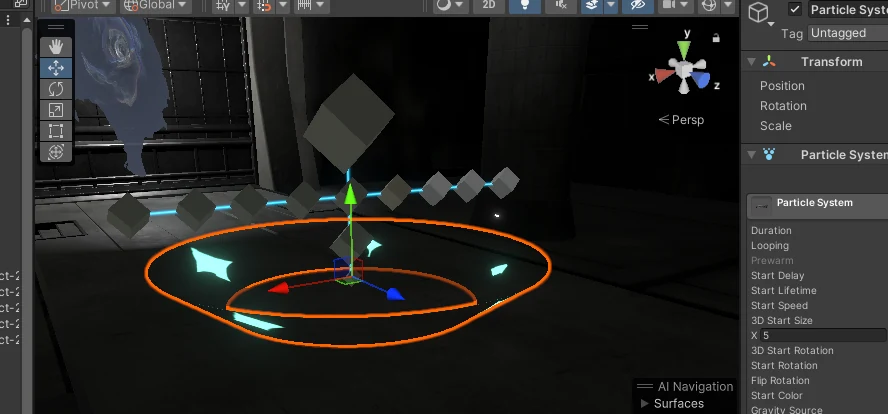Viewport: 888px width, 414px height.
Task: Click the Looping property label
Action: pos(770,246)
